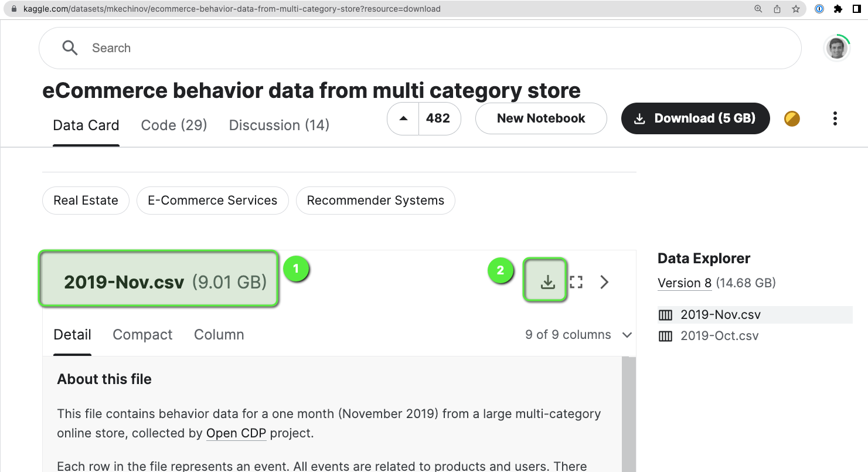Open the Open CDP project link
This screenshot has height=472, width=868.
pyautogui.click(x=236, y=433)
